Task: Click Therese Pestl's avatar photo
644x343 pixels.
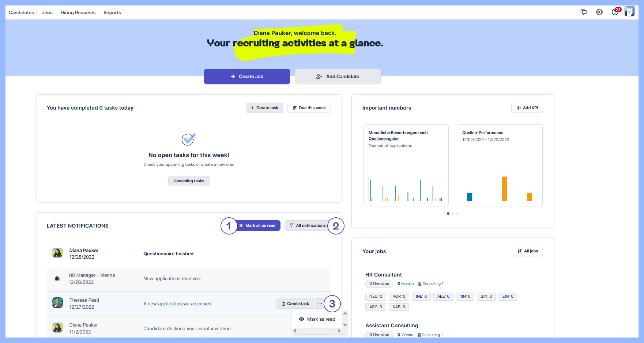Action: click(x=57, y=303)
